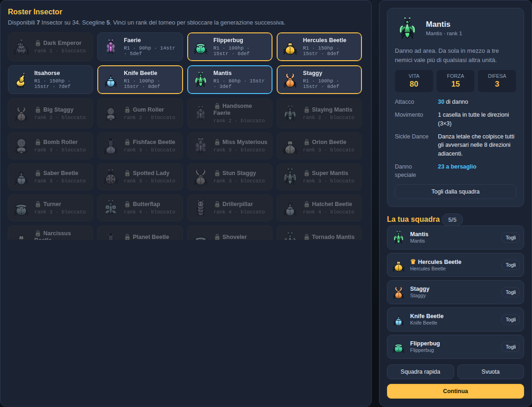This screenshot has height=407, width=532.
Task: Remove Knife Beetle with its Togli button
Action: (x=511, y=319)
